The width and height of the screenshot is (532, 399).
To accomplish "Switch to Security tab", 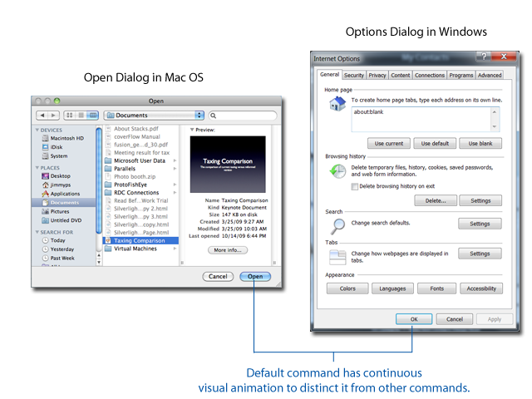I will coord(354,76).
